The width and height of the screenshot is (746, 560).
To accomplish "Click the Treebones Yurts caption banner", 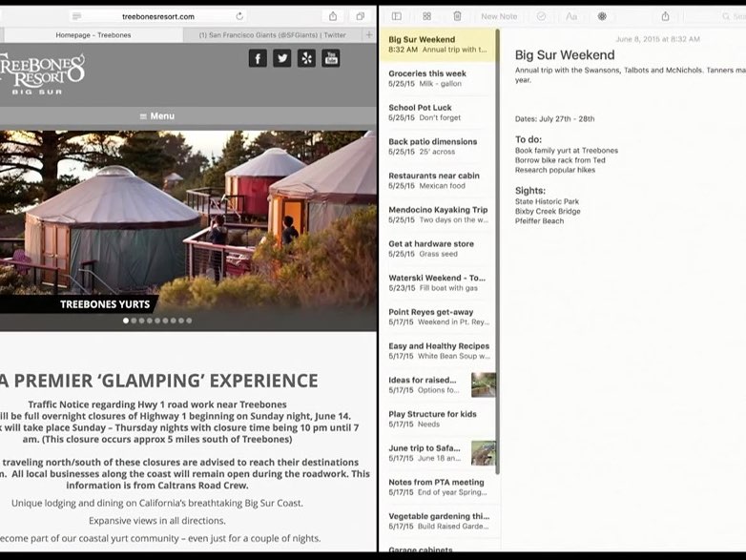I will pyautogui.click(x=78, y=304).
